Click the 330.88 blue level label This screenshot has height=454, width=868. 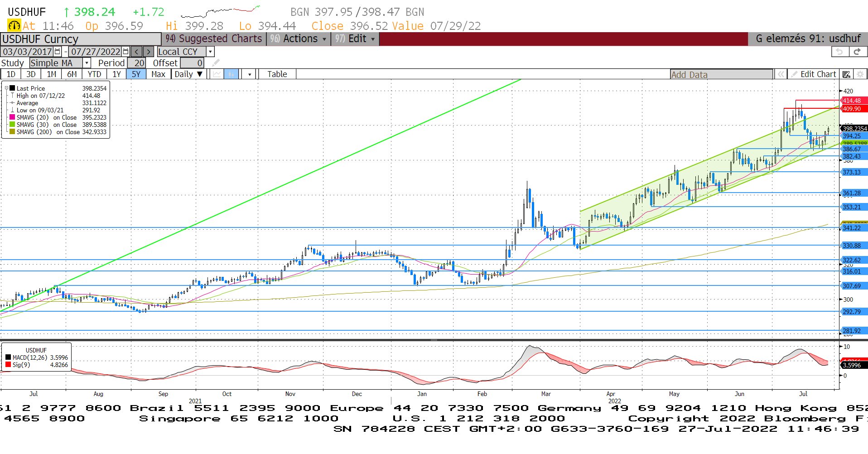coord(854,246)
